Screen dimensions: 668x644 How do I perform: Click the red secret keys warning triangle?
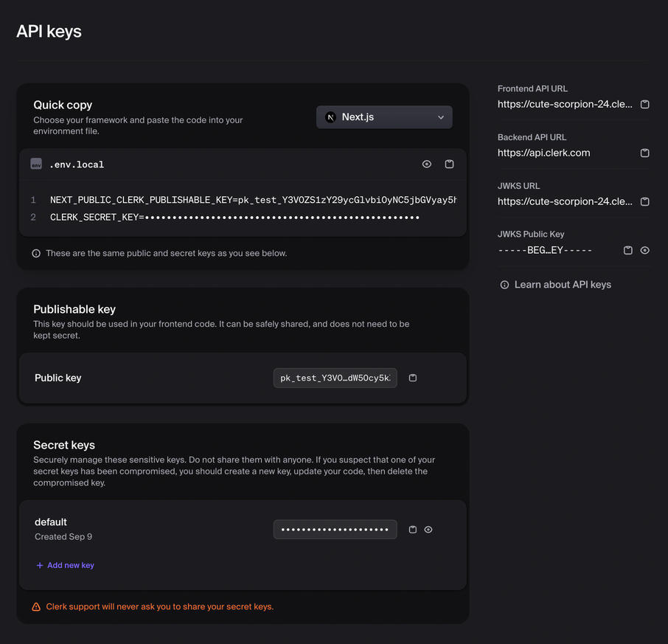(x=36, y=606)
